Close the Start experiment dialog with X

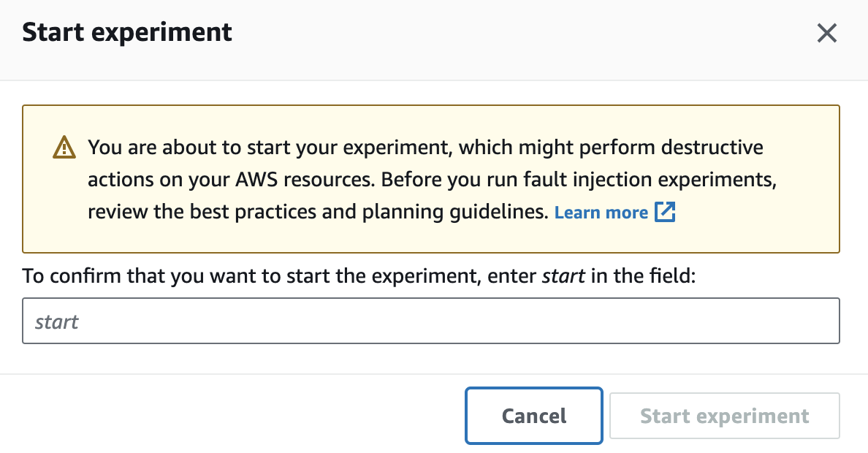click(x=826, y=33)
